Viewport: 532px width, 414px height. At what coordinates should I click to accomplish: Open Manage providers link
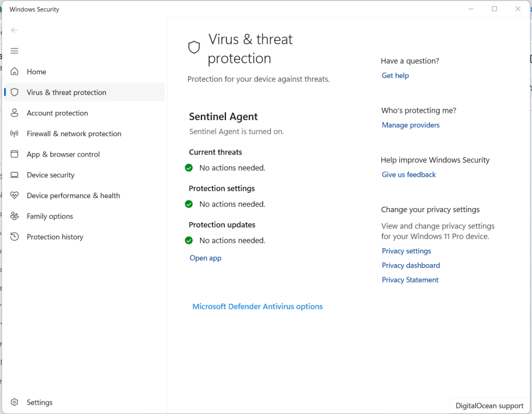pos(410,125)
